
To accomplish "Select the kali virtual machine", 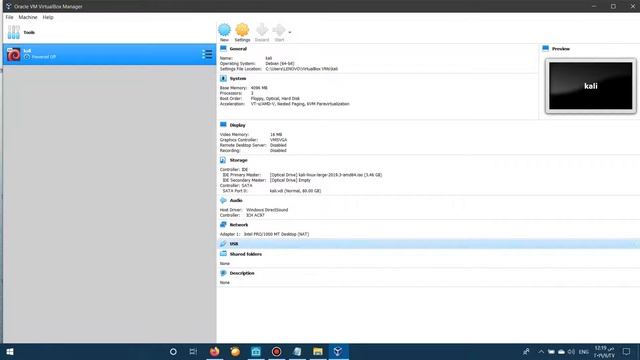I will (x=109, y=54).
